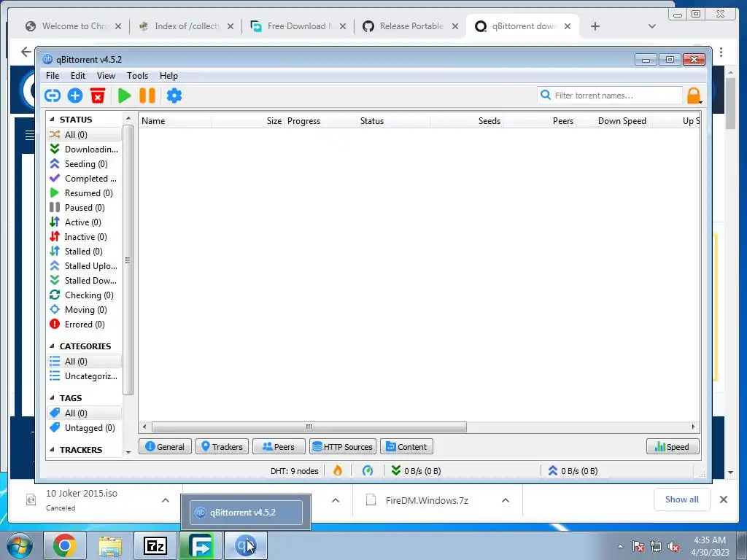Open Options via blue gear icon

coord(174,96)
